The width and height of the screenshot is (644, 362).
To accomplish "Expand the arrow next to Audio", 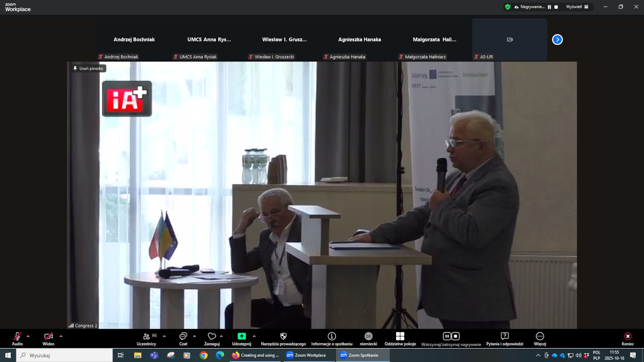I will [28, 336].
